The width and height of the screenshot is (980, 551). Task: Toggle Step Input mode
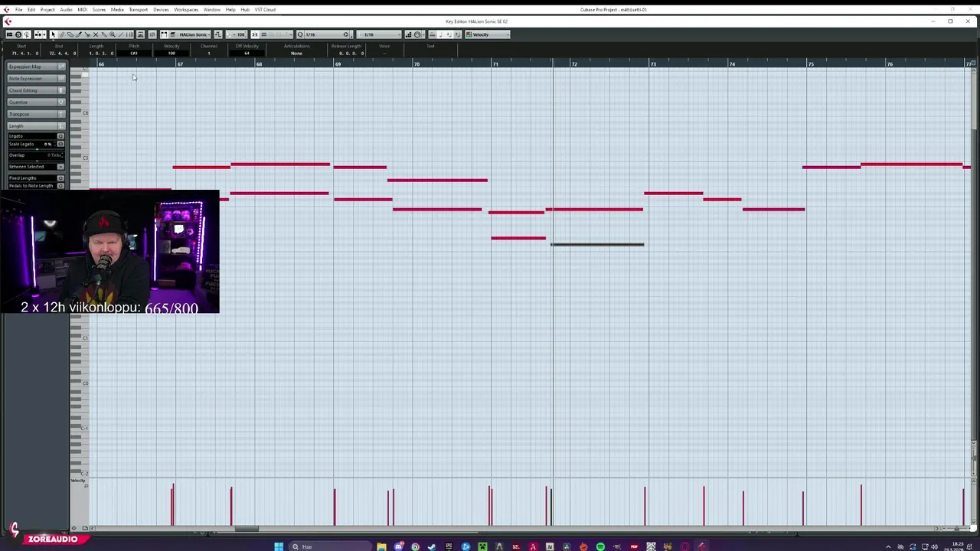coord(409,34)
